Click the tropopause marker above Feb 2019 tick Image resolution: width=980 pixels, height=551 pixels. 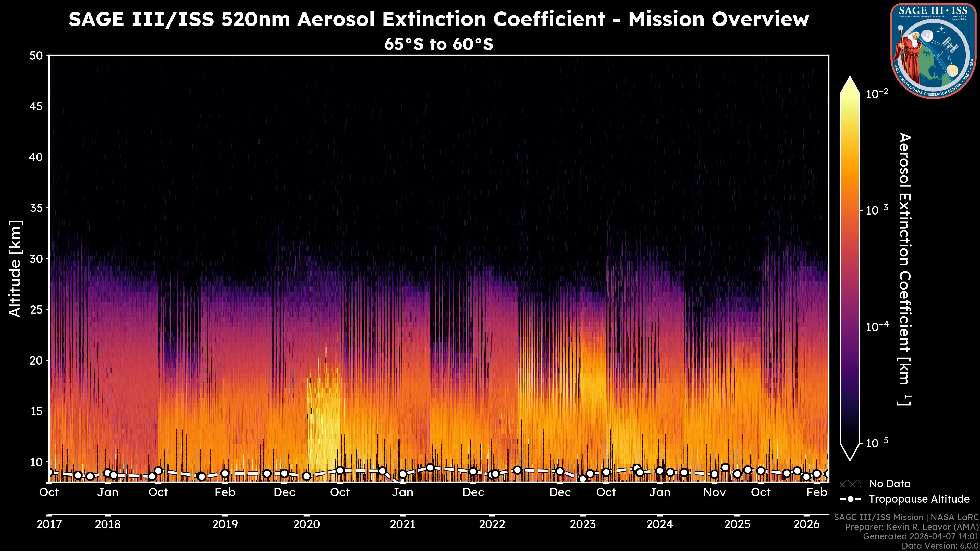(x=225, y=473)
